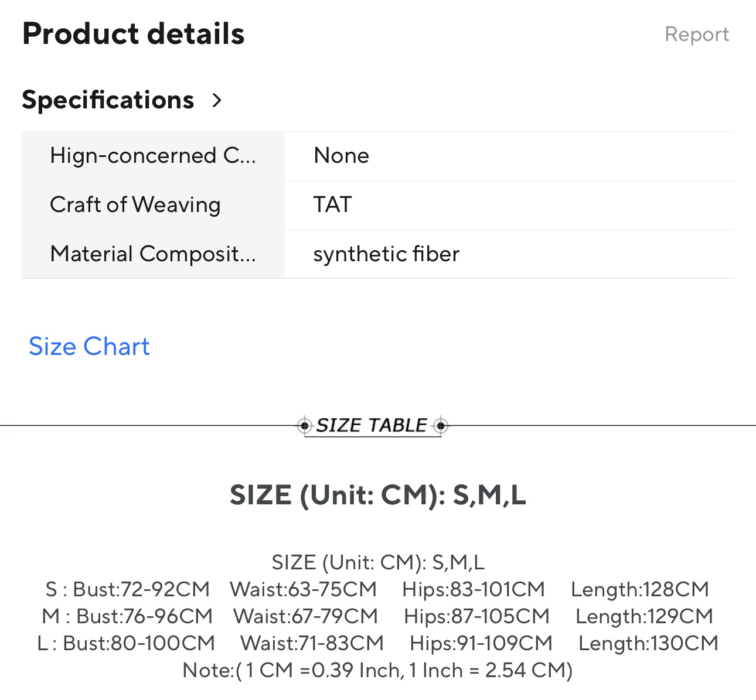Image resolution: width=756 pixels, height=700 pixels.
Task: Click the Product details heading
Action: click(133, 34)
